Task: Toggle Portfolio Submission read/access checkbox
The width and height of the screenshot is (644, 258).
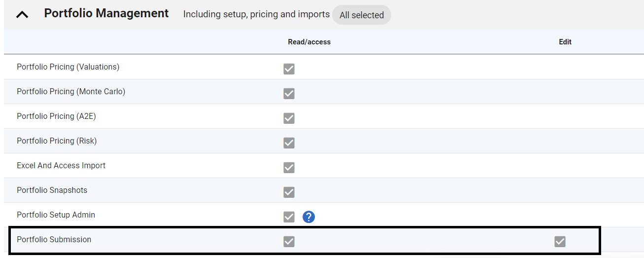Action: point(289,242)
